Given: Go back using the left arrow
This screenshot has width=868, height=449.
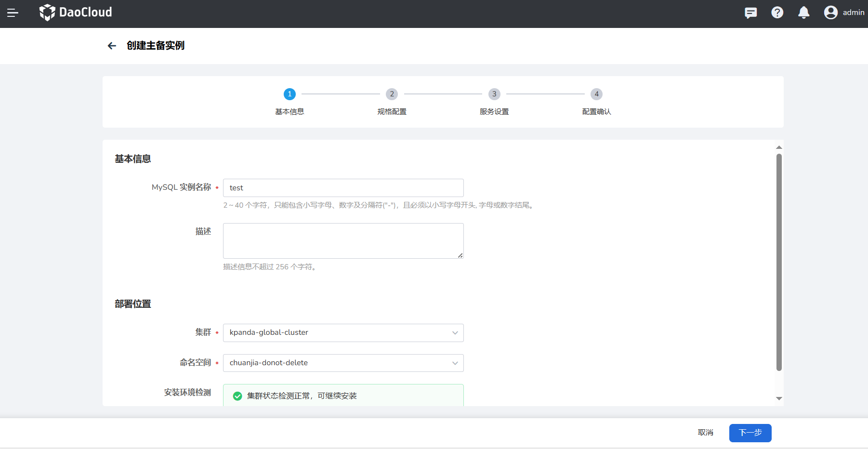Looking at the screenshot, I should click(x=112, y=46).
